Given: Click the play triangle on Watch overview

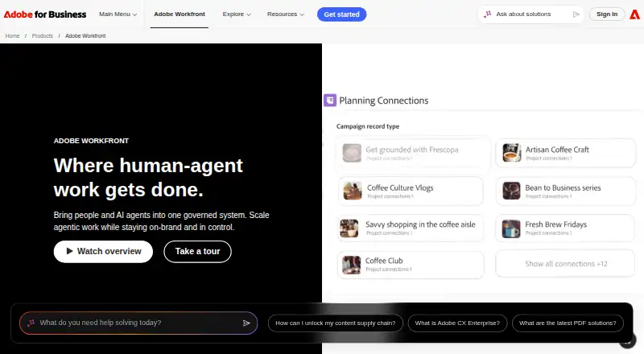Looking at the screenshot, I should pos(69,251).
